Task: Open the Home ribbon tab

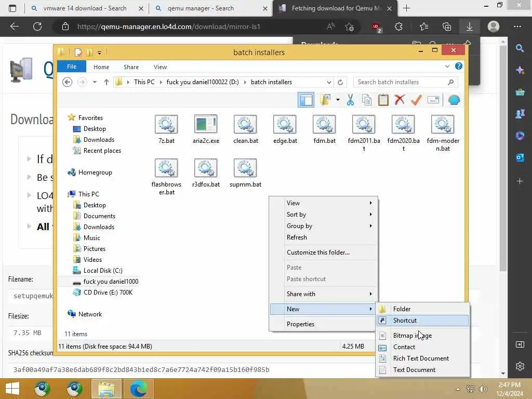Action: (x=101, y=67)
